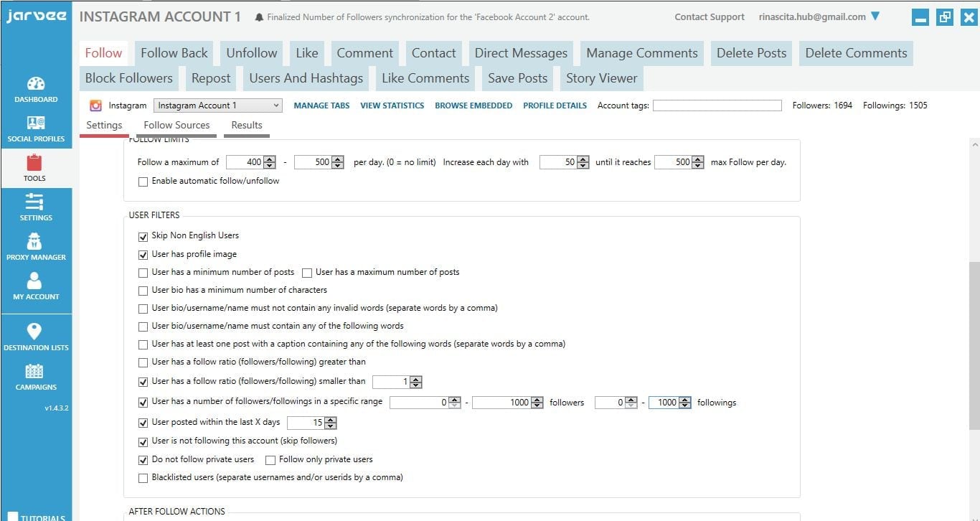Adjust max followers 1000 stepper
Image resolution: width=980 pixels, height=521 pixels.
click(537, 403)
